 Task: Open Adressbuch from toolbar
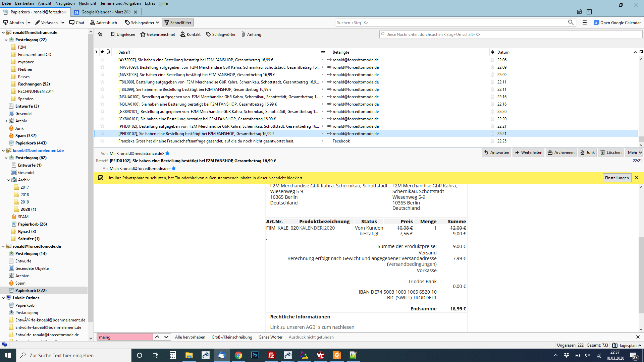(103, 22)
